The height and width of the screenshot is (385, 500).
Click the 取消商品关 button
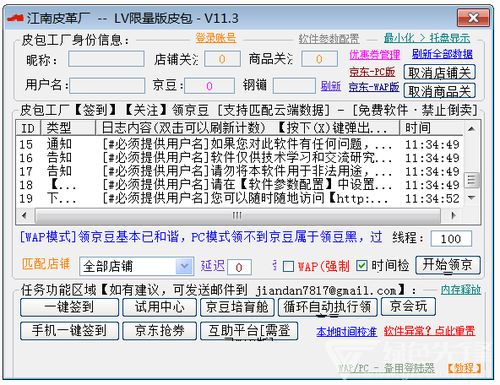coord(439,91)
